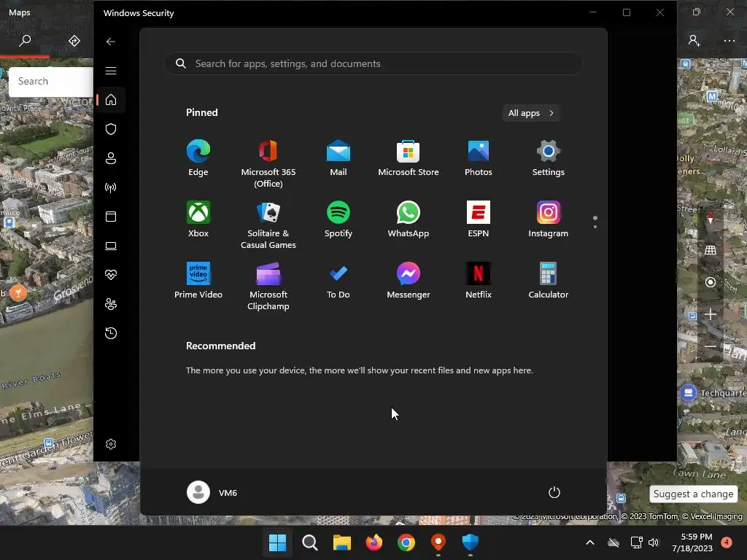Open Family options in Windows Security
The width and height of the screenshot is (747, 560).
coord(111,304)
